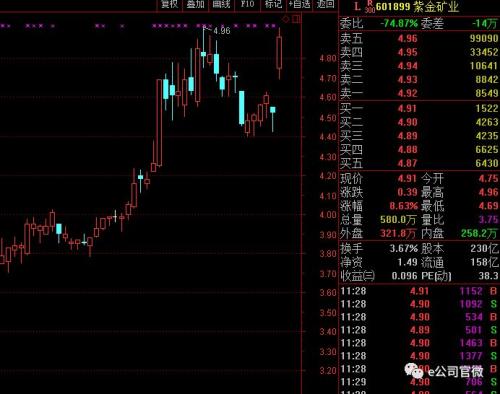Click the R300 margin tag icon
This screenshot has width=500, height=394.
tap(370, 7)
